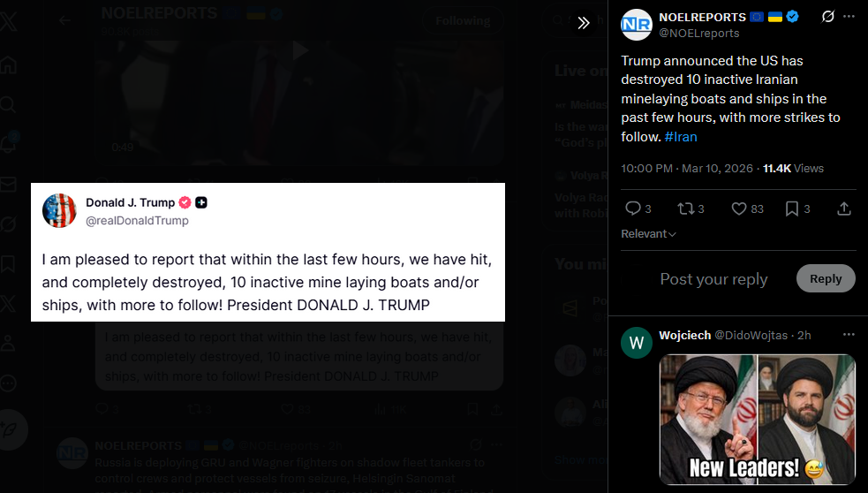Viewport: 868px width, 493px height.
Task: Open Bookmarks in the dimmed left sidebar
Action: point(8,263)
